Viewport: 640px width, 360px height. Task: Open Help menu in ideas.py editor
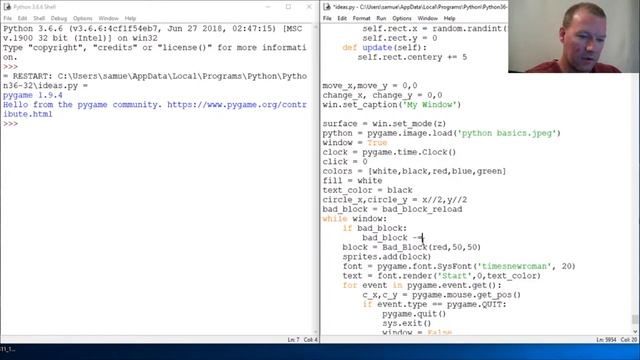(449, 18)
